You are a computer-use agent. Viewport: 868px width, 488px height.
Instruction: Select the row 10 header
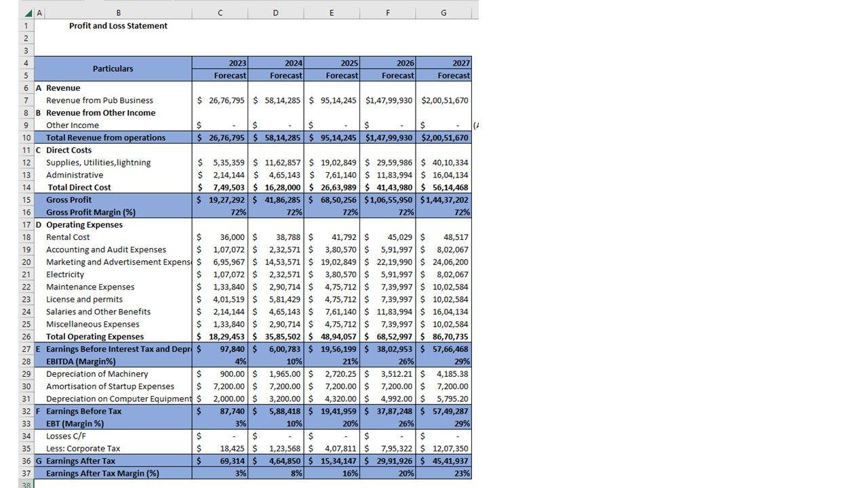pyautogui.click(x=26, y=138)
